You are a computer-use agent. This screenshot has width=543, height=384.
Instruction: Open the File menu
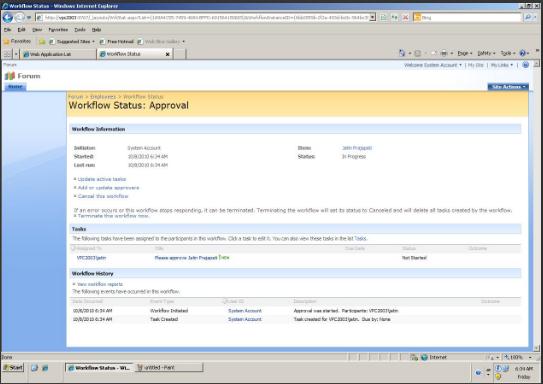point(7,30)
